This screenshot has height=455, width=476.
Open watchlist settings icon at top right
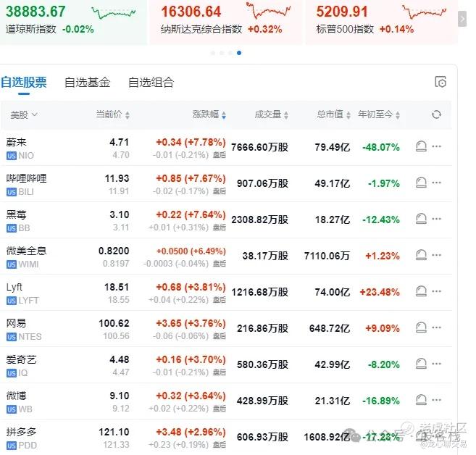[x=440, y=82]
